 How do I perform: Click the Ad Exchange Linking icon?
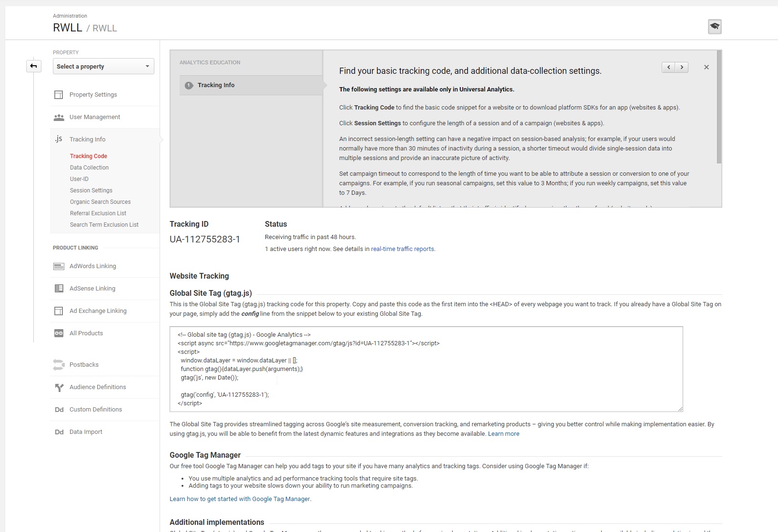59,311
